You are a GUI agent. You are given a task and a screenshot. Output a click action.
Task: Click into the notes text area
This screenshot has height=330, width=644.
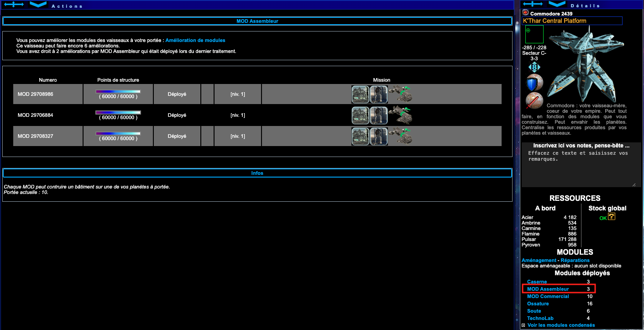581,169
